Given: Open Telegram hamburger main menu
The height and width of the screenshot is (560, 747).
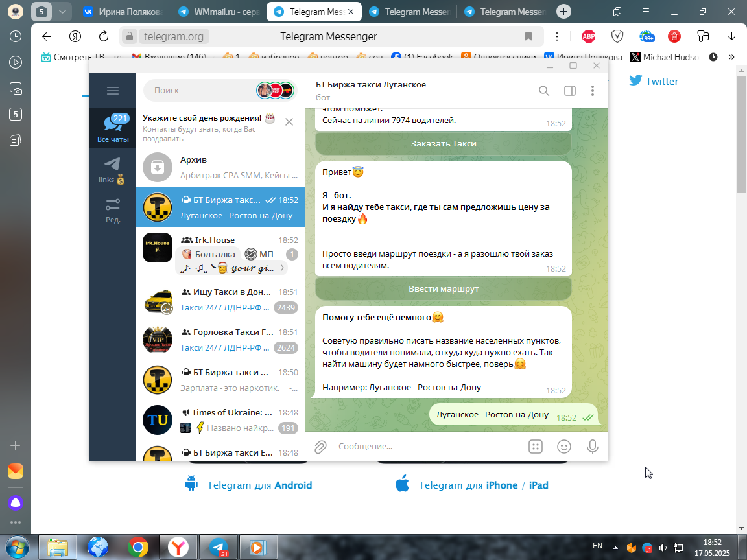Looking at the screenshot, I should [112, 91].
